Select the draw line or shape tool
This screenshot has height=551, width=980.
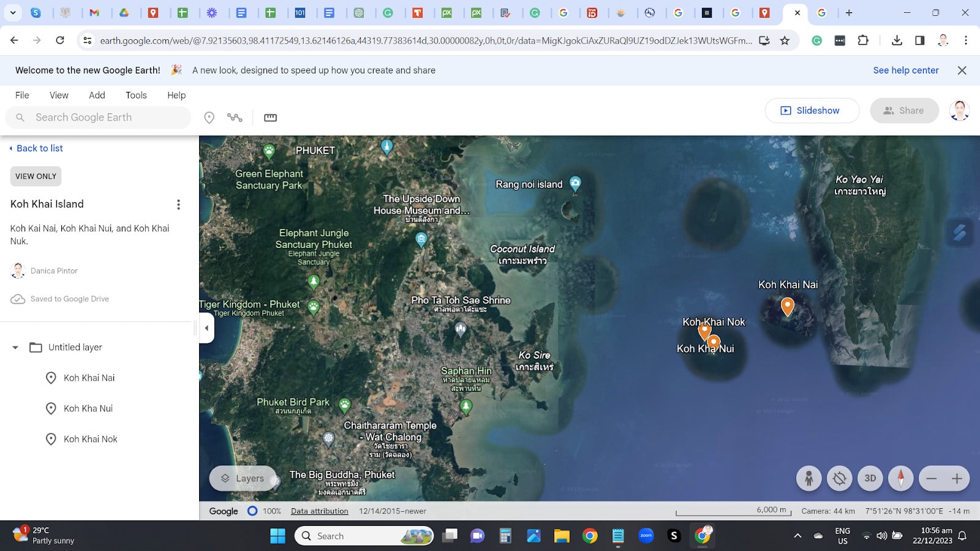click(x=235, y=117)
